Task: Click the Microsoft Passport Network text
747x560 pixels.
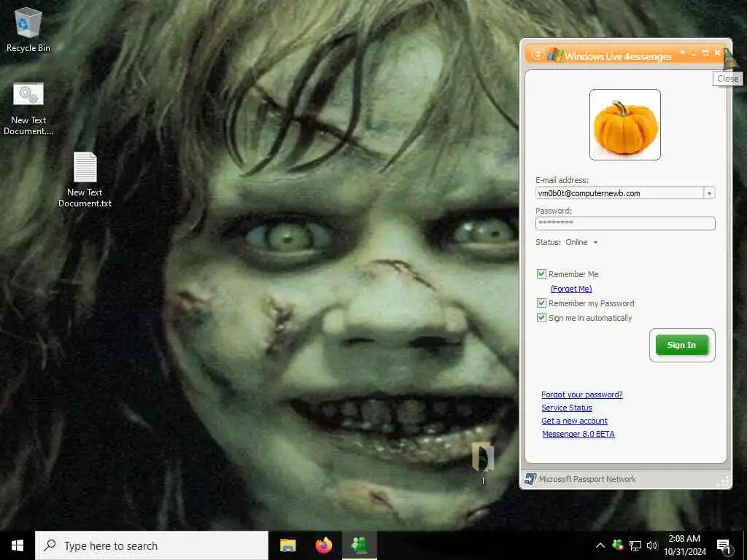Action: [587, 479]
